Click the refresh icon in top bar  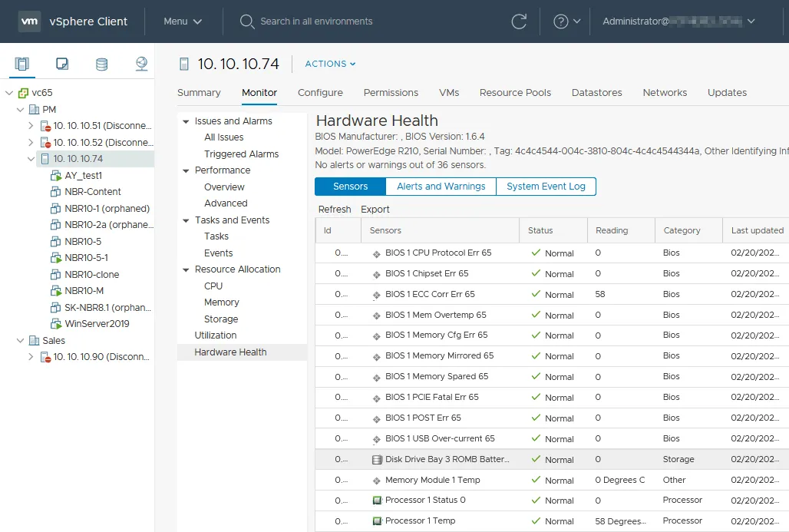coord(520,21)
